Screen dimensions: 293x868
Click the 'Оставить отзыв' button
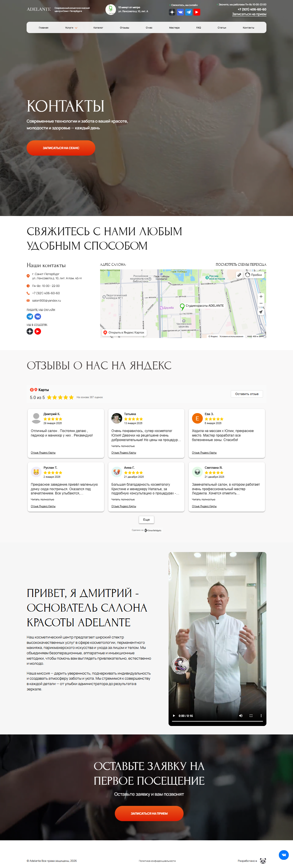(247, 394)
